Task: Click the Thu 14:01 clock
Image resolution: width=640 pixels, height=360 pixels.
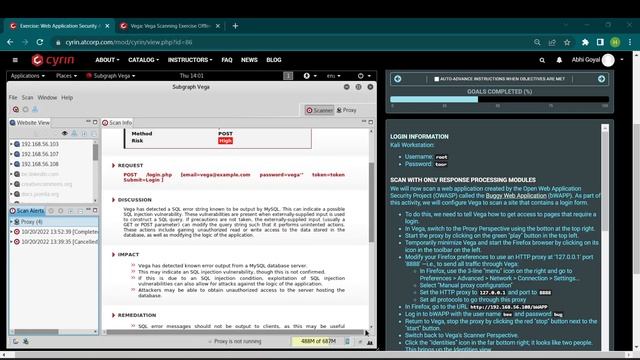Action: click(191, 76)
